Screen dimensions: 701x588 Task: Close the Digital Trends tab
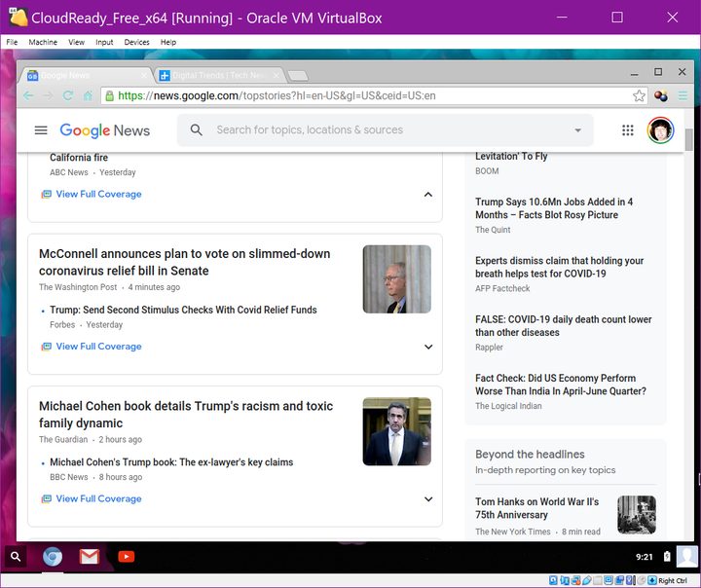pyautogui.click(x=277, y=75)
